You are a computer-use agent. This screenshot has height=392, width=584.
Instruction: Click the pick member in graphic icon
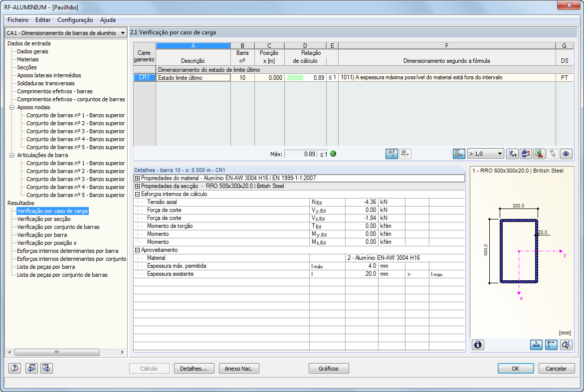[x=553, y=154]
